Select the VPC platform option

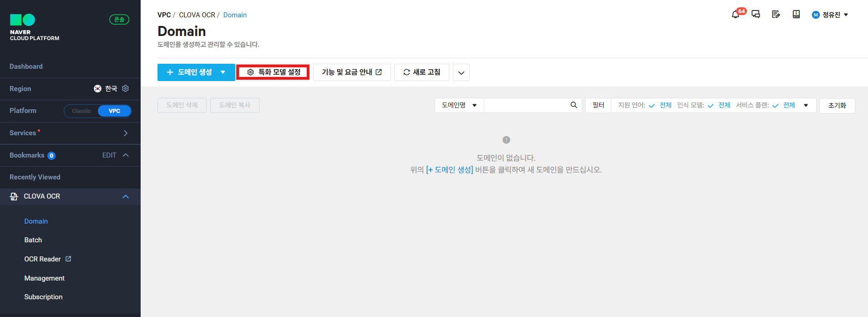(x=114, y=111)
